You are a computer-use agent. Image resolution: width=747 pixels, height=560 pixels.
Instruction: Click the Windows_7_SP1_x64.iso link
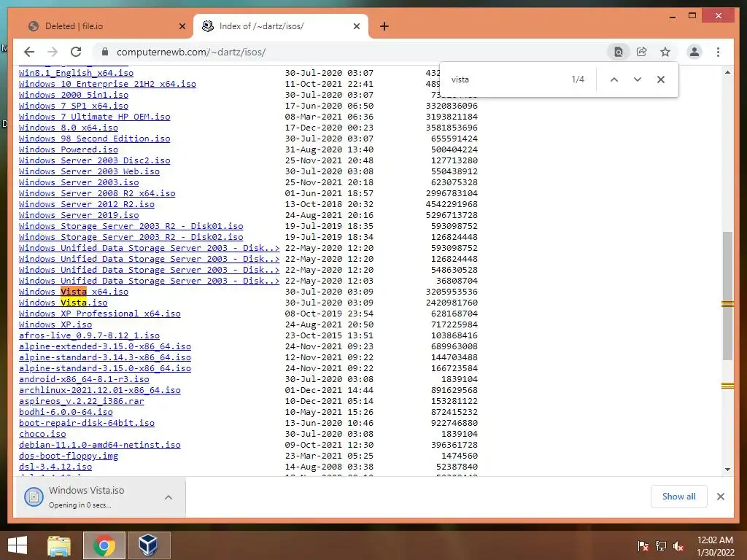pyautogui.click(x=74, y=106)
